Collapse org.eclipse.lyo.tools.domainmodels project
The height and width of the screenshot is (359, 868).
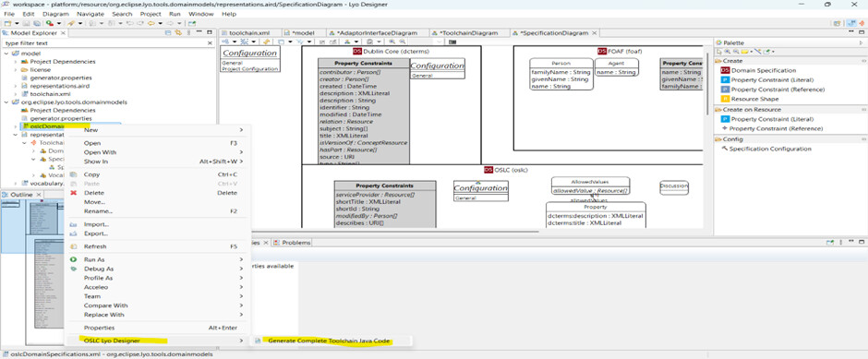[6, 102]
